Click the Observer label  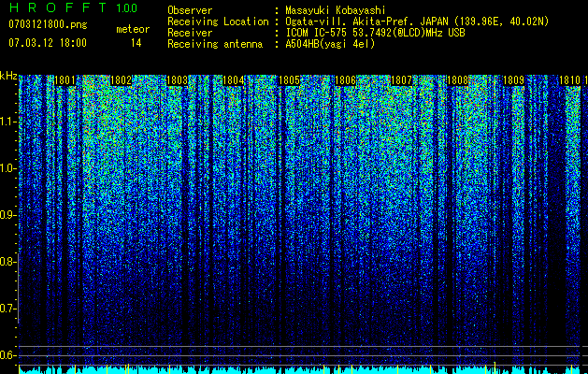tap(190, 10)
